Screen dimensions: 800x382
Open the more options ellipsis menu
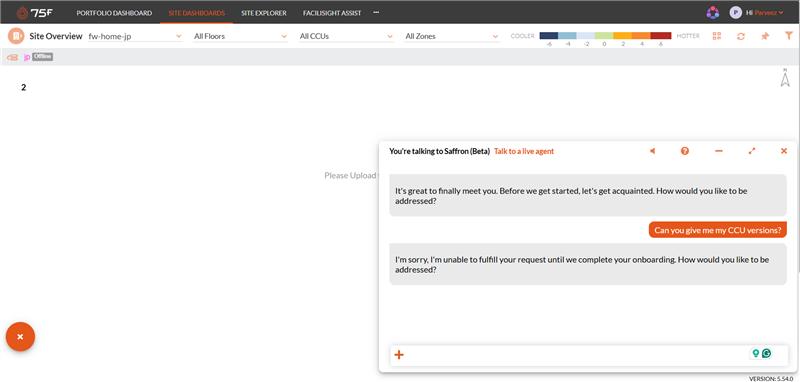[376, 13]
